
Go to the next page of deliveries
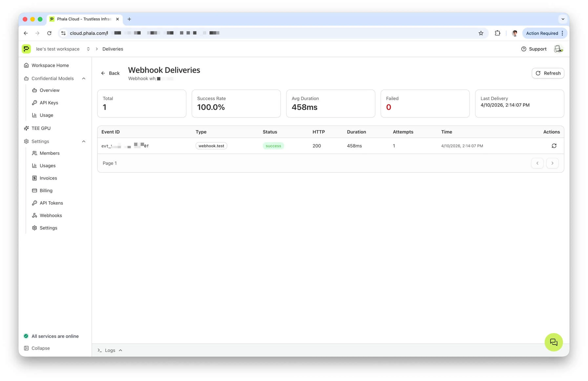[553, 163]
